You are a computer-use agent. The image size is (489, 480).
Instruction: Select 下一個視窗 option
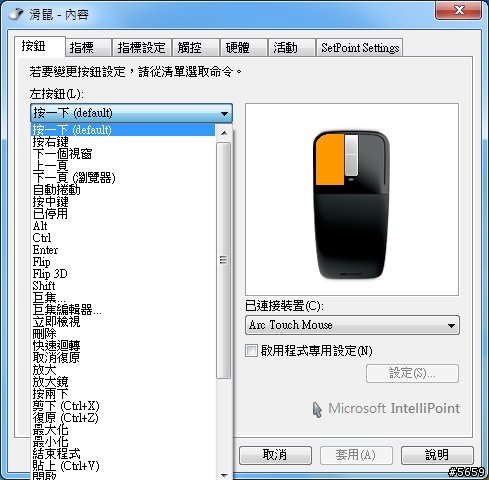tap(123, 154)
